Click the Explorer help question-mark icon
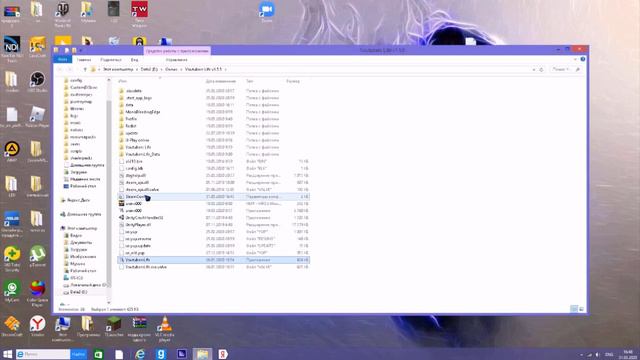Screen dimensions: 640x360 pos(583,59)
